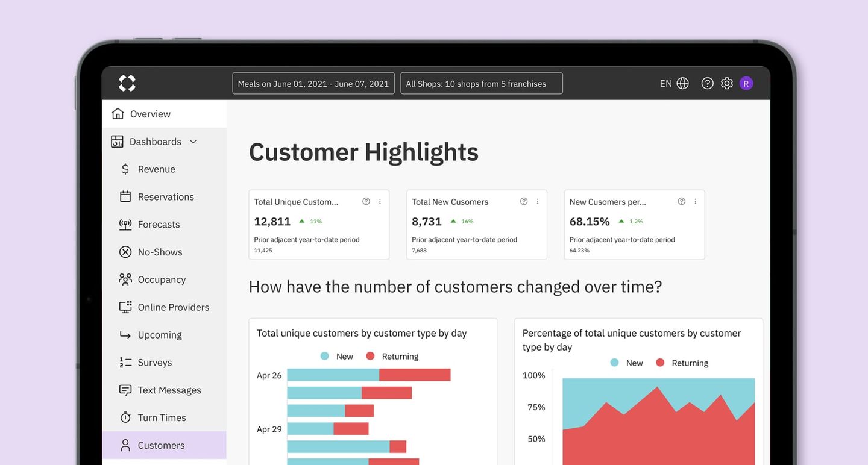This screenshot has width=868, height=465.
Task: Click the Occupancy people icon
Action: [x=125, y=279]
